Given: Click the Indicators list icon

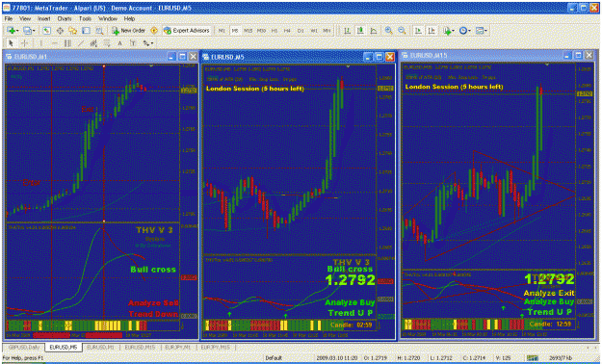Looking at the screenshot, I should [447, 31].
